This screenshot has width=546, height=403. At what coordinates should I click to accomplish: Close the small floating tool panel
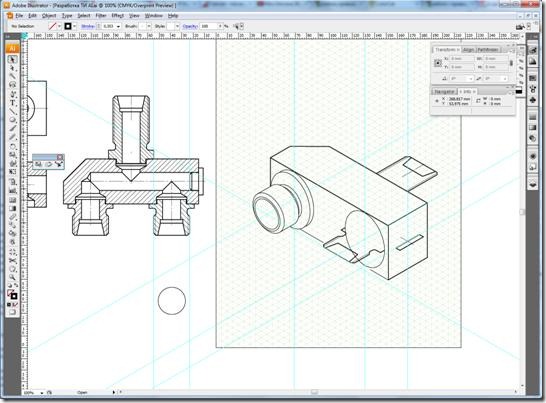click(60, 157)
